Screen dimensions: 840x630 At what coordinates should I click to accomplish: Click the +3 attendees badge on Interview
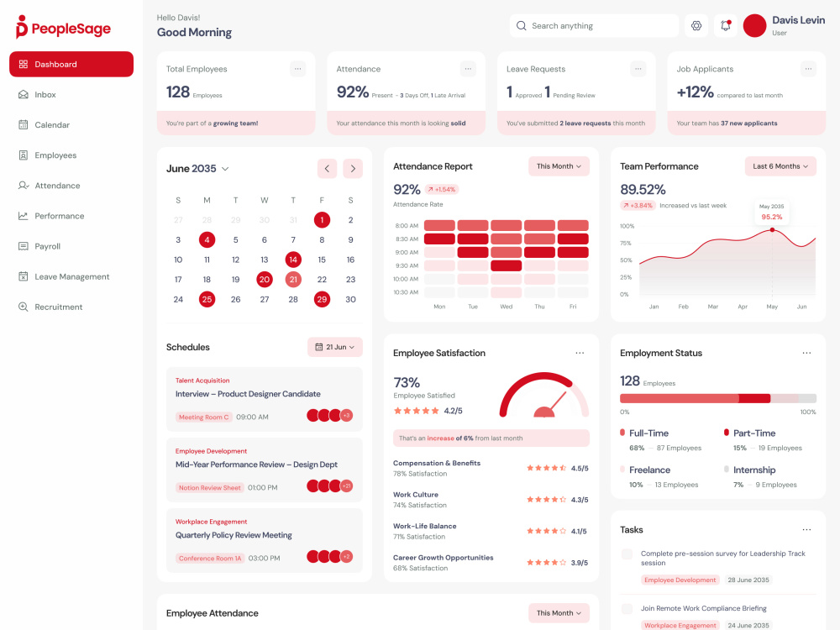click(x=347, y=415)
